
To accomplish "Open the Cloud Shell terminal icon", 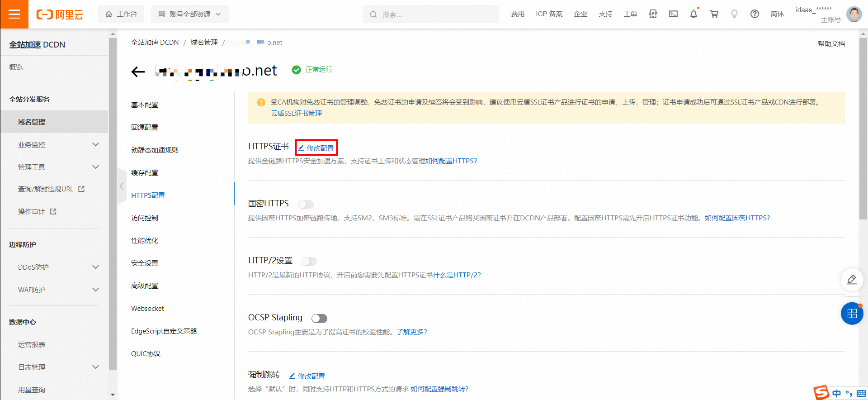I will click(673, 14).
